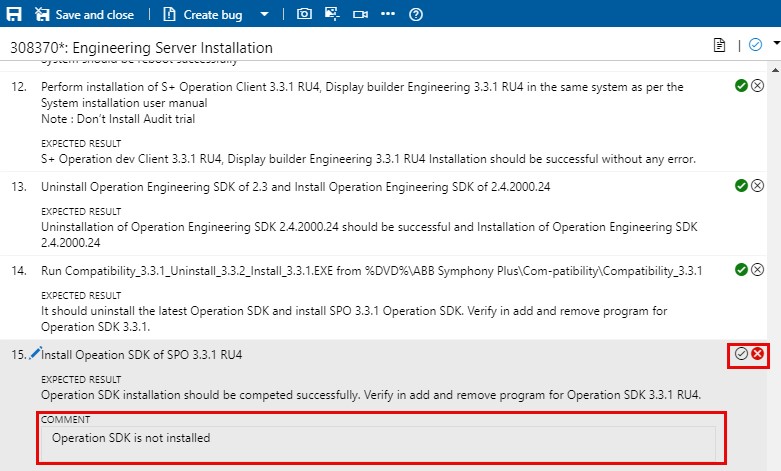Open the more options ellipsis menu
The height and width of the screenshot is (471, 781).
tap(388, 14)
